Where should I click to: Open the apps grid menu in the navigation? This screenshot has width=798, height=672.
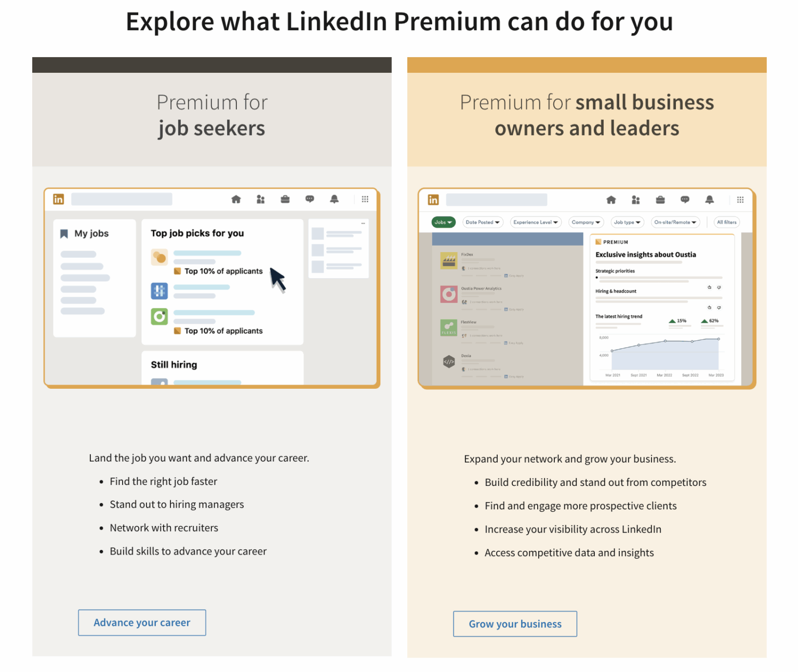[365, 199]
